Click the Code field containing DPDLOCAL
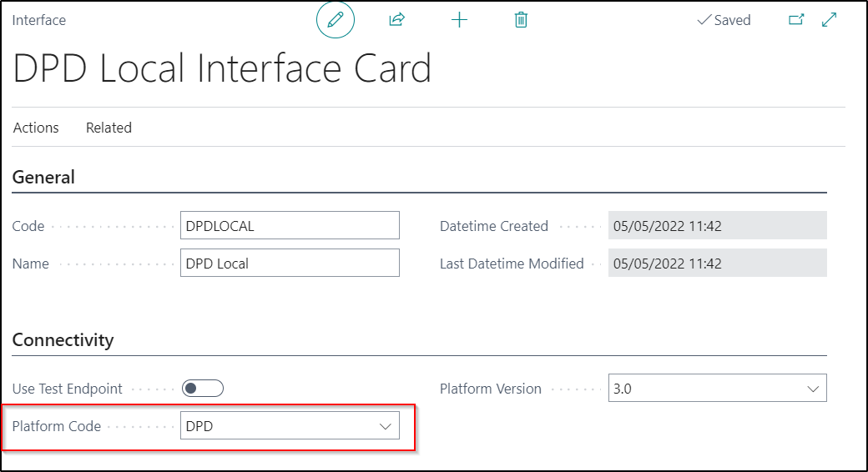Image resolution: width=868 pixels, height=472 pixels. [x=290, y=226]
